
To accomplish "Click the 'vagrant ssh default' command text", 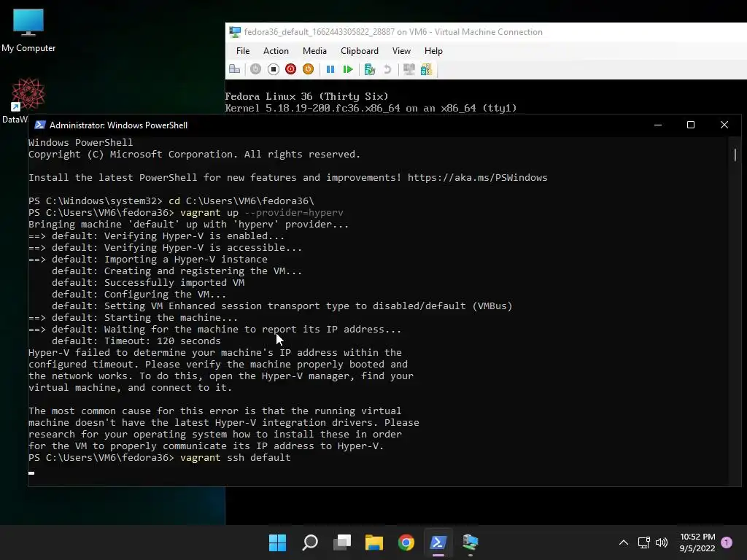I will [x=236, y=458].
